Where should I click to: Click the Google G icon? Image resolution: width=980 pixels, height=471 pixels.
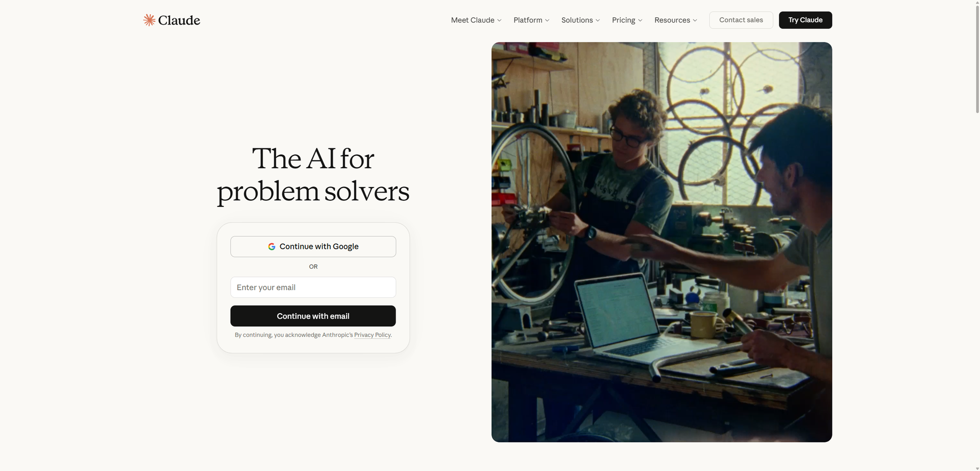[x=272, y=247]
